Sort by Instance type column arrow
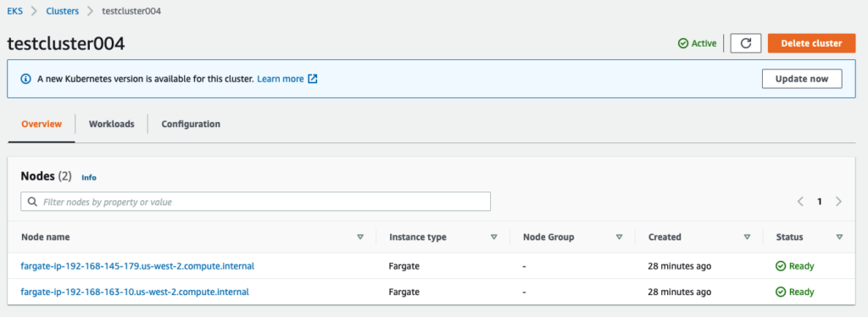Viewport: 868px width, 317px height. pyautogui.click(x=494, y=236)
